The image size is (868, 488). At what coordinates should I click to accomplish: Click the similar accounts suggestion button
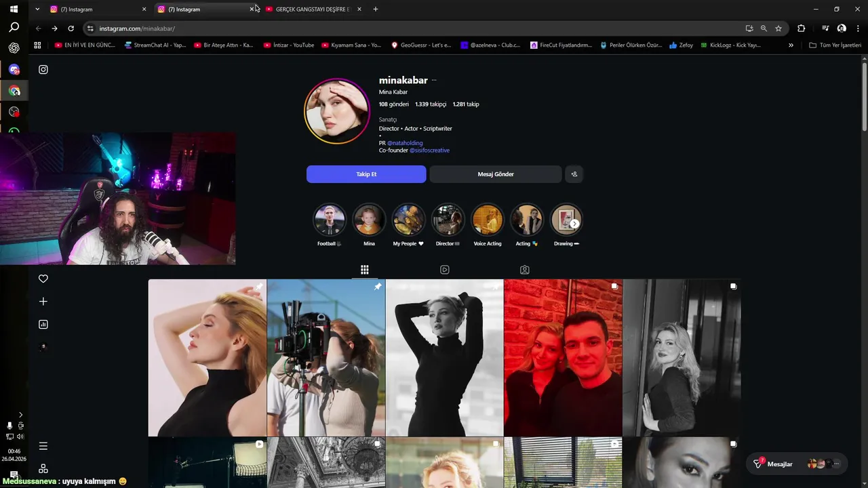click(x=574, y=174)
